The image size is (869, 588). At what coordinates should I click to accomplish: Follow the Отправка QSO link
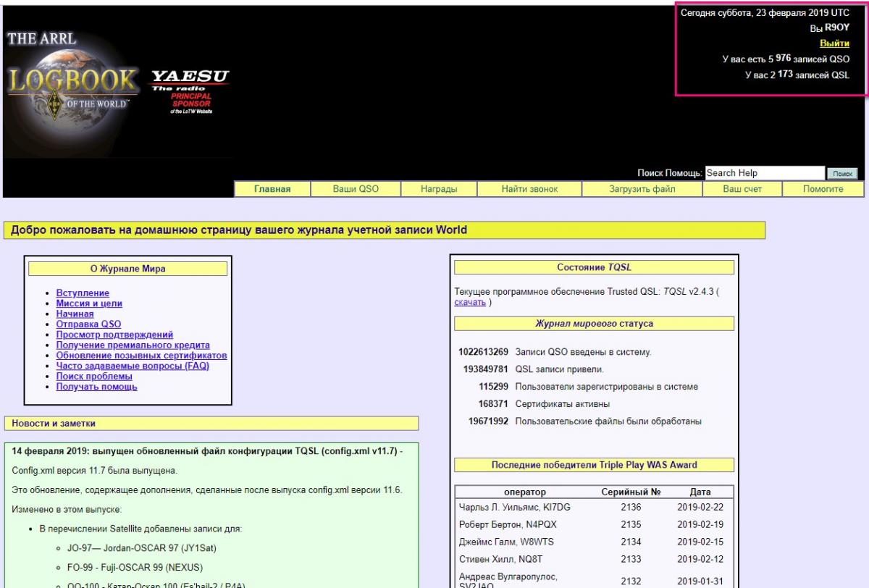[x=88, y=324]
